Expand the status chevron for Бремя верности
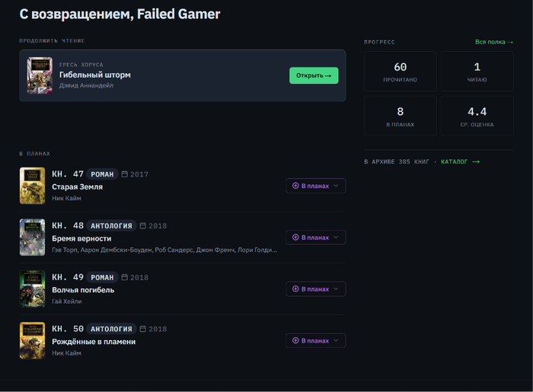 pos(336,237)
